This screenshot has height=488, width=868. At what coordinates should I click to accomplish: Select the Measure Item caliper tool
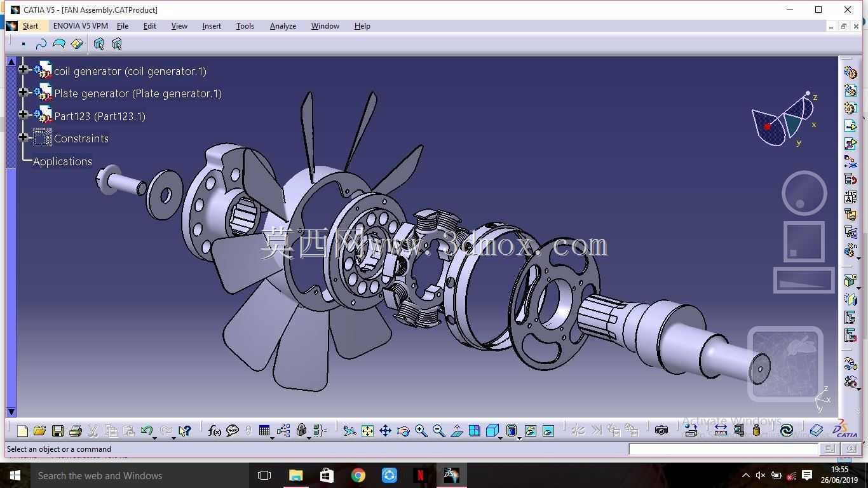point(738,431)
